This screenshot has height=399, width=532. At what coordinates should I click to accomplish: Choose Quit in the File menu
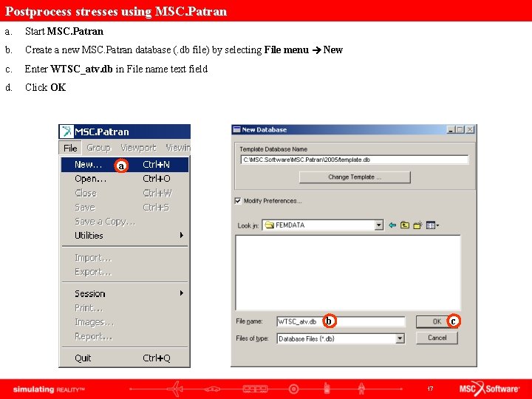pos(125,358)
